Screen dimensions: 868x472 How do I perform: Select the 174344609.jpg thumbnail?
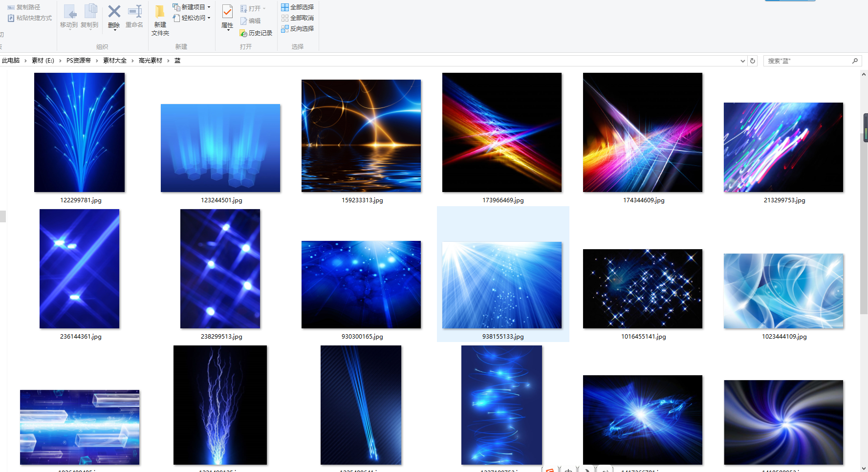coord(643,132)
